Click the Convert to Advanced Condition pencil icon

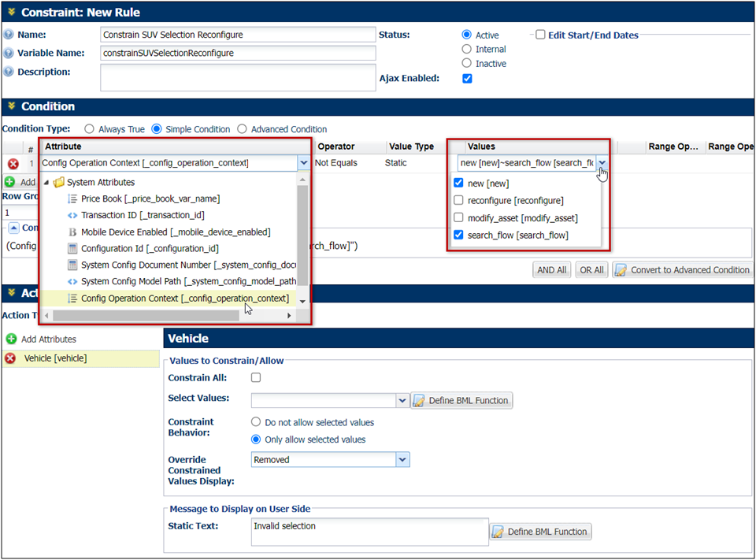pos(623,269)
